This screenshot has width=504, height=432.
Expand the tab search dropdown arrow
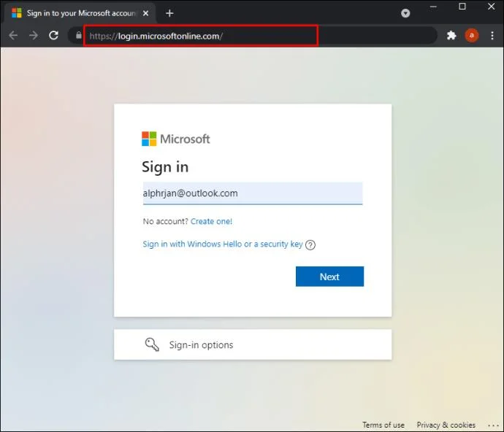[x=405, y=13]
